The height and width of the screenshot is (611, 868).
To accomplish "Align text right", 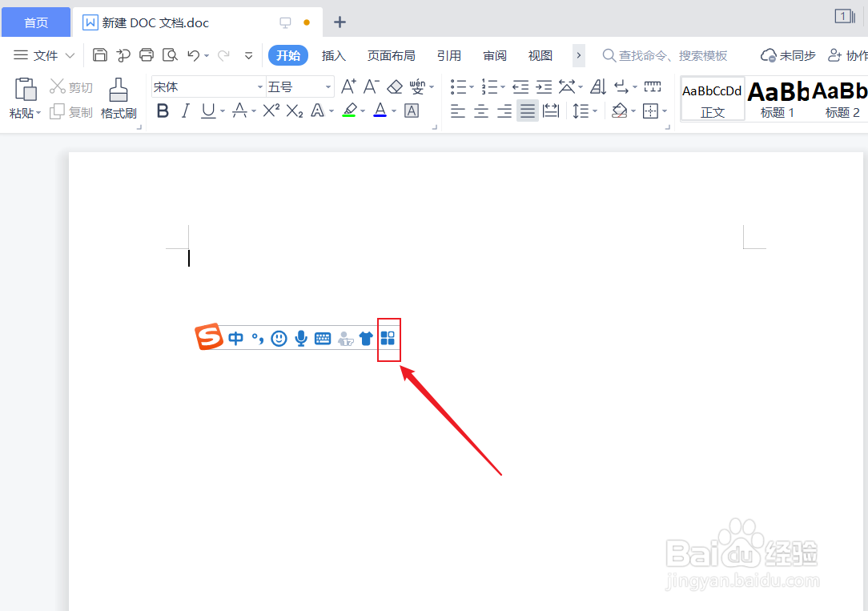I will click(504, 111).
